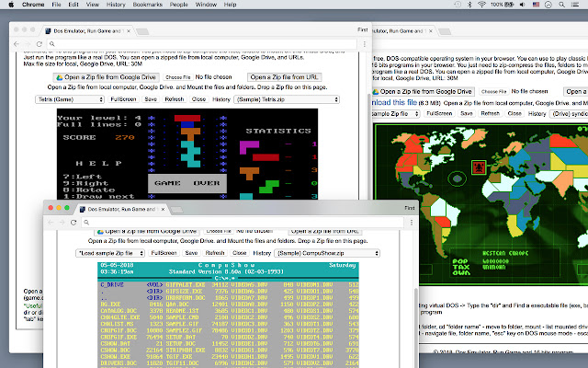This screenshot has height=368, width=588.
Task: Click Close button above Tetris game
Action: tap(198, 99)
